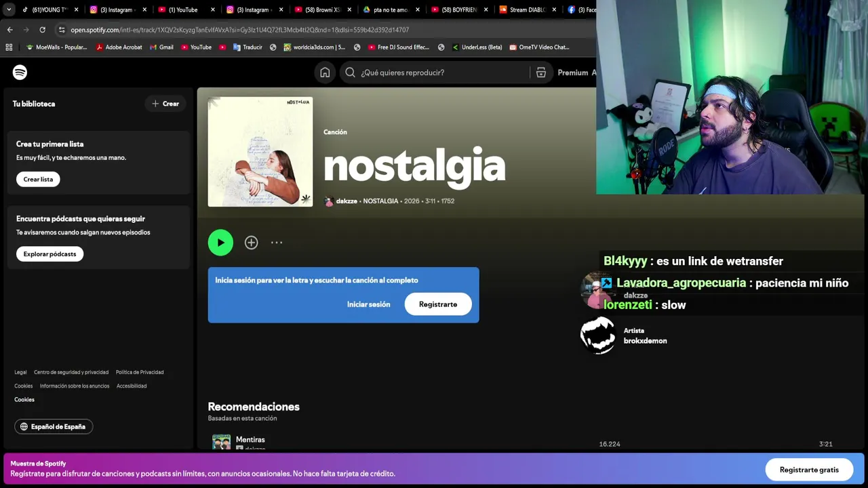
Task: Add nostalgia to library with plus icon
Action: click(x=251, y=243)
